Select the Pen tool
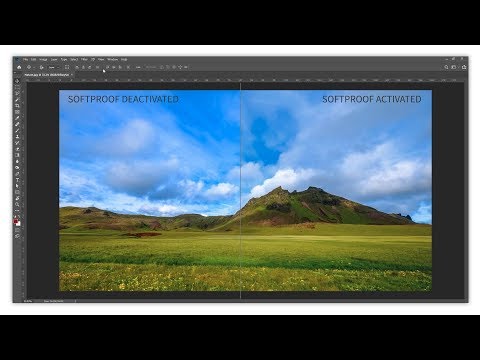This screenshot has height=360, width=480. click(x=17, y=174)
